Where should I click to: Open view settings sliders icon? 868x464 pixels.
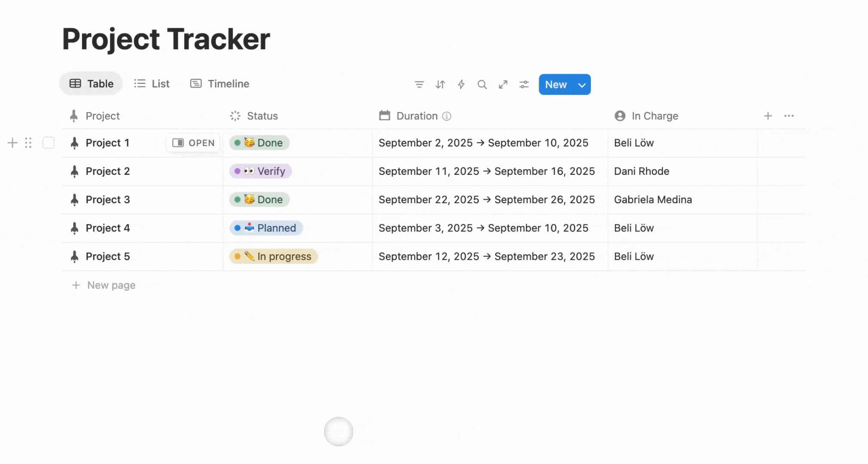tap(524, 85)
